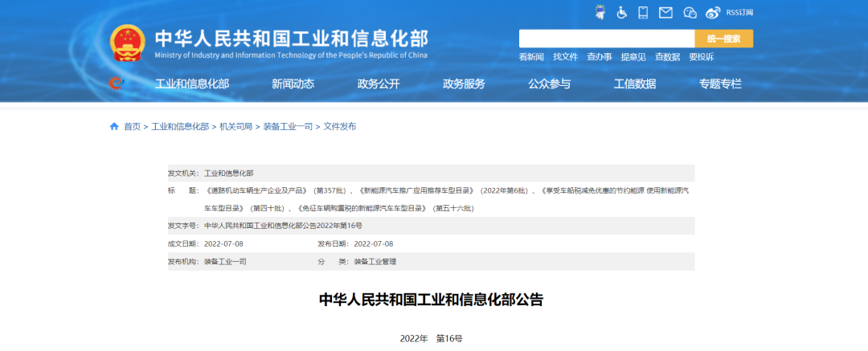The width and height of the screenshot is (868, 351).
Task: Click 机关司局 breadcrumb link
Action: (x=235, y=126)
